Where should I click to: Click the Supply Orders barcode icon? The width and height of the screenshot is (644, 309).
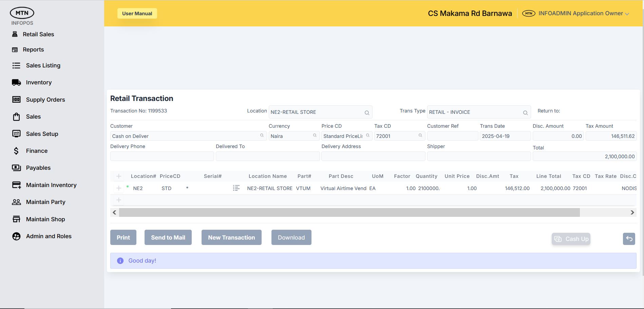(x=16, y=100)
